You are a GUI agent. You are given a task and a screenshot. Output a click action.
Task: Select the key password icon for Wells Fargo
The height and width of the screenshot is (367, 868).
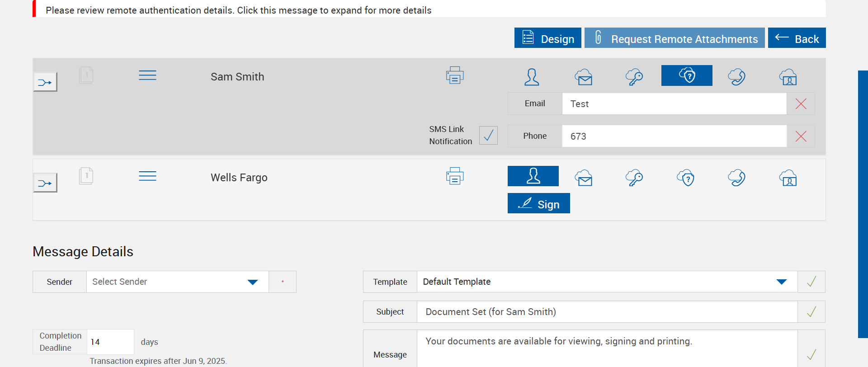click(634, 178)
